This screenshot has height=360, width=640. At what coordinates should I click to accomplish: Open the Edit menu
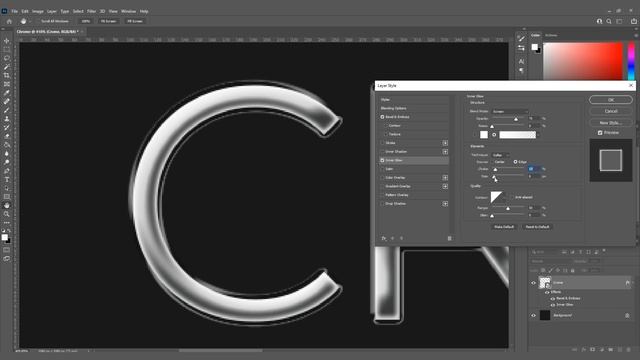pyautogui.click(x=25, y=11)
